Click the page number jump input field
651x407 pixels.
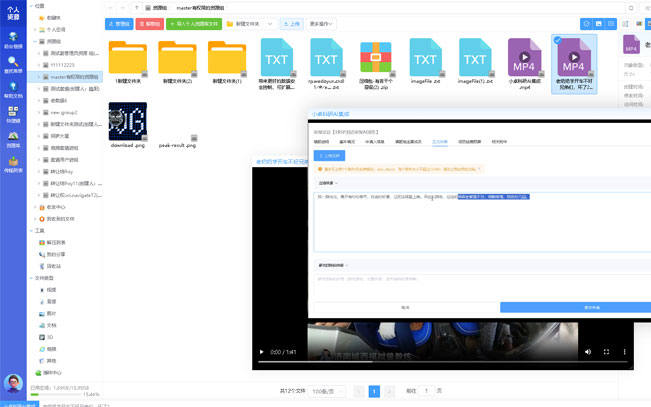click(427, 391)
